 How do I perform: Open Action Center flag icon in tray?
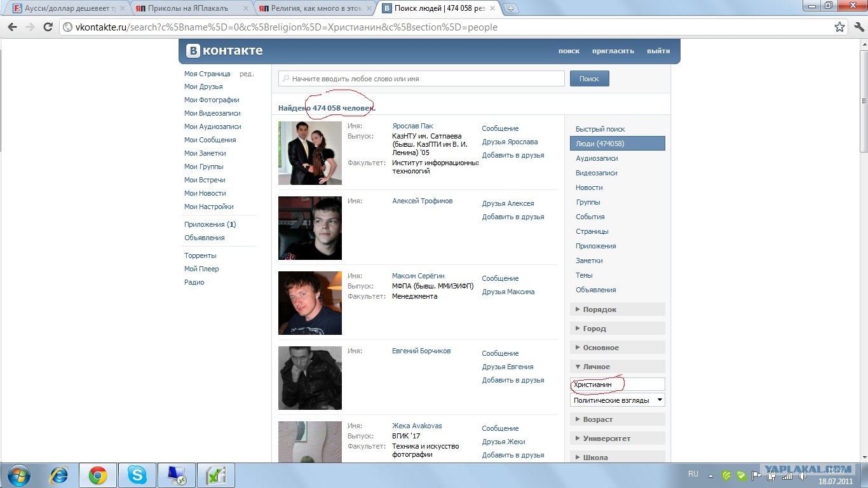point(756,475)
